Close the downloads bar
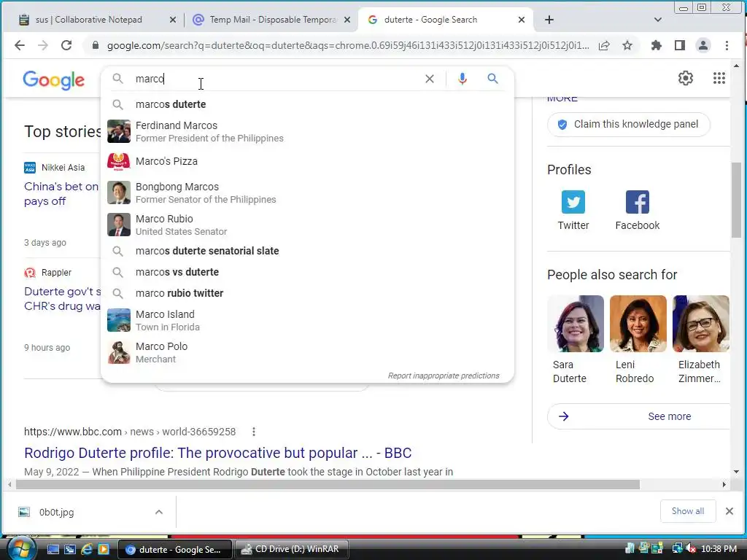Screen dimensions: 747x560 (729, 511)
